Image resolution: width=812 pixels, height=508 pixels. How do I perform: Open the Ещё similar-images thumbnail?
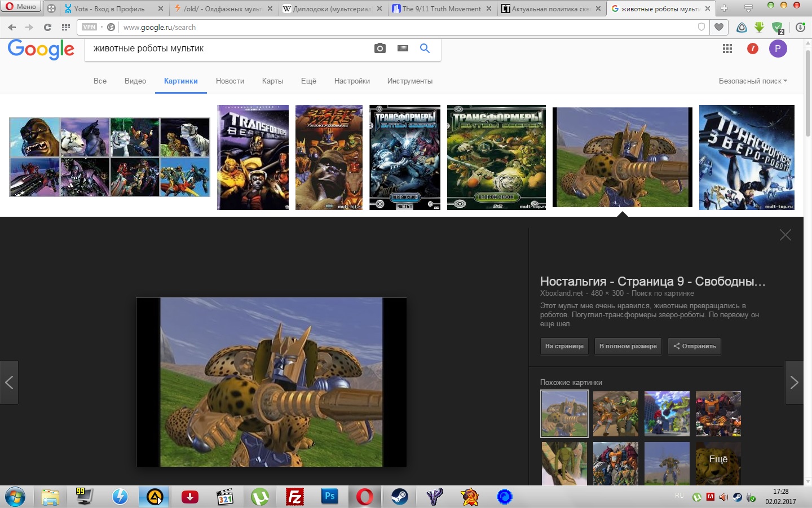[x=718, y=463]
